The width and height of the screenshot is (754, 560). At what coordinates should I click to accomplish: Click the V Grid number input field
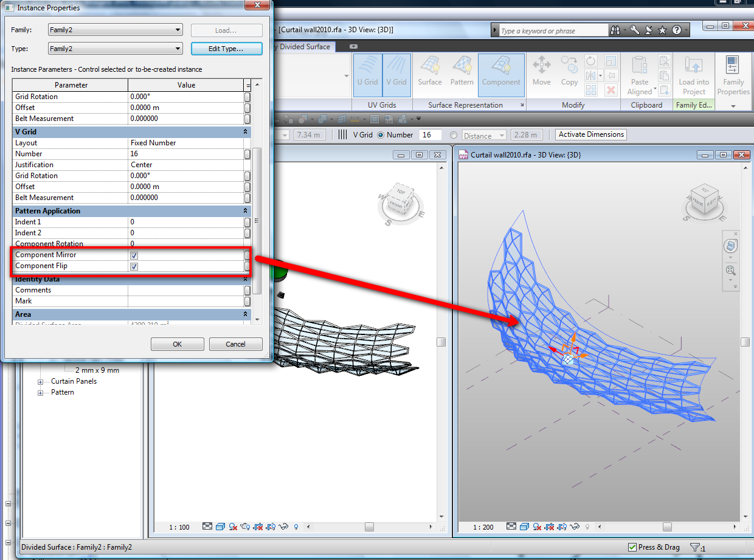click(x=431, y=135)
